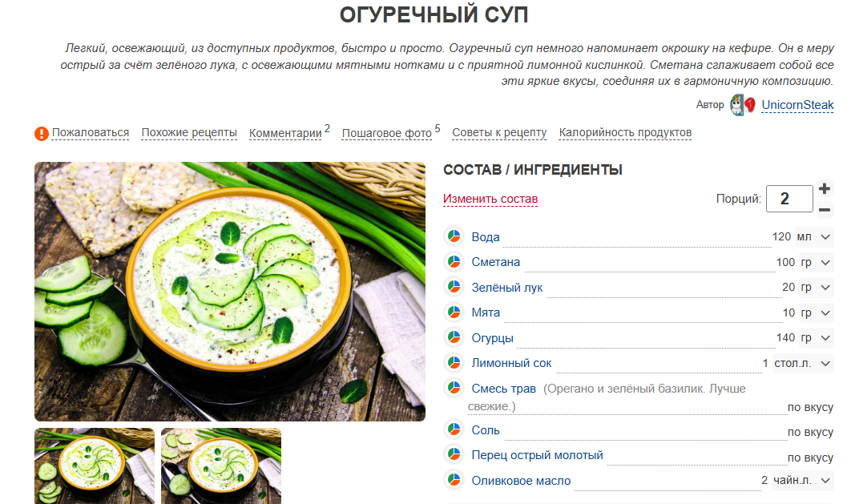Click the nutrition pie icon beside Лимонный сок
Image resolution: width=847 pixels, height=504 pixels.
coord(454,362)
